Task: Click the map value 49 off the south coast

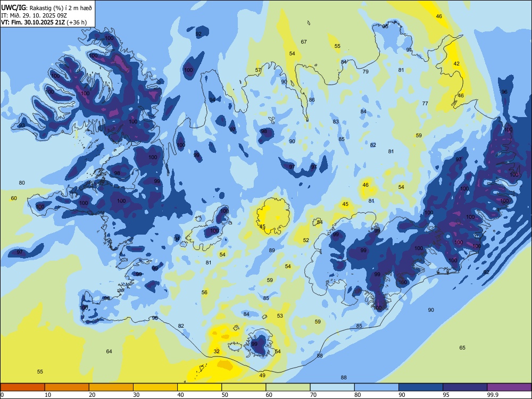Action: (262, 375)
